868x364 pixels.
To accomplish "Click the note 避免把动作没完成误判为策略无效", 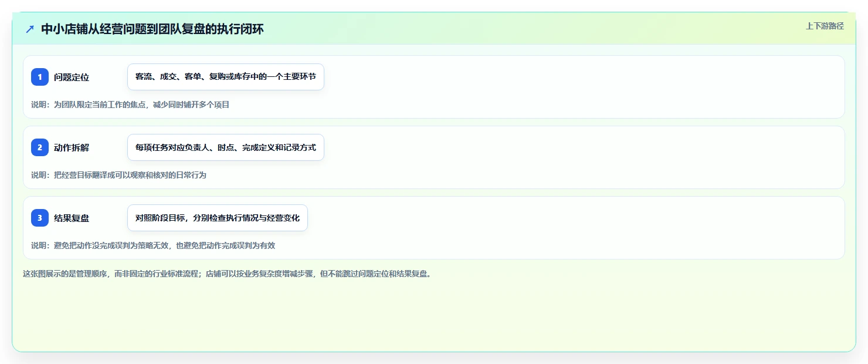I will pyautogui.click(x=153, y=245).
